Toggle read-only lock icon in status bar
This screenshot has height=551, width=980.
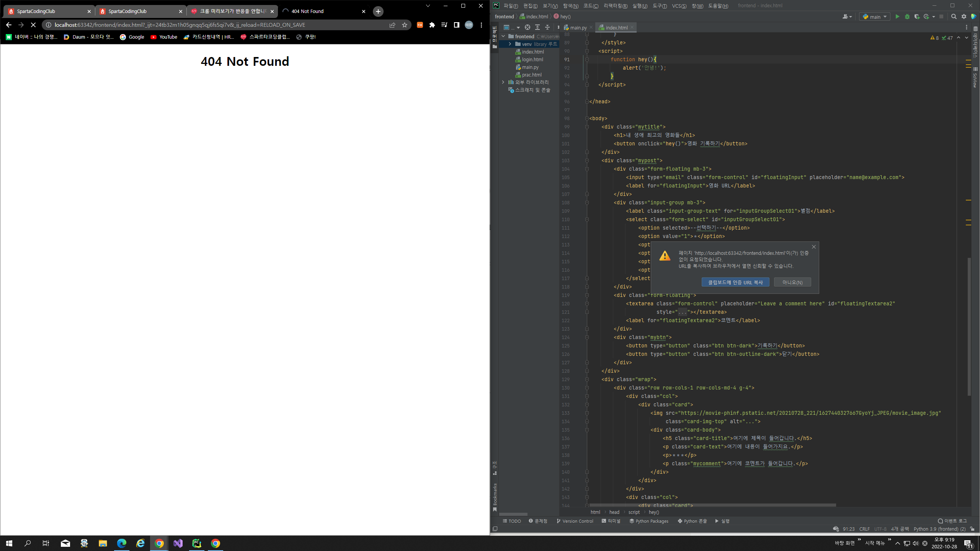972,529
